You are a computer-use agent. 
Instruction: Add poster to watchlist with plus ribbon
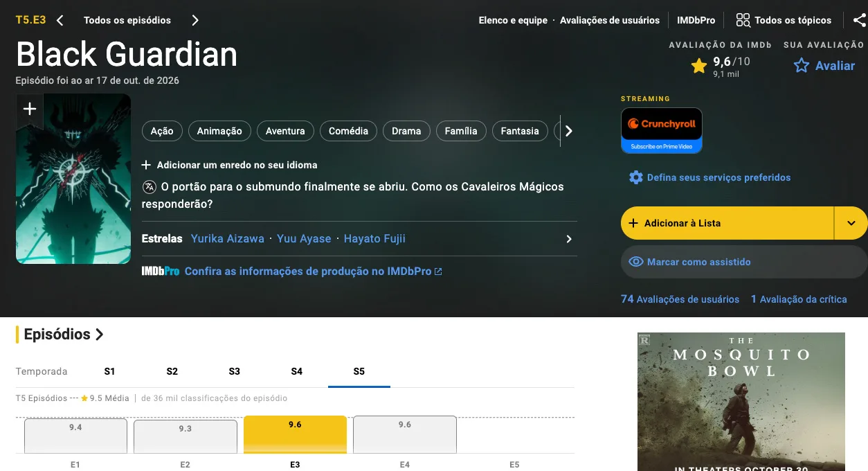point(30,109)
